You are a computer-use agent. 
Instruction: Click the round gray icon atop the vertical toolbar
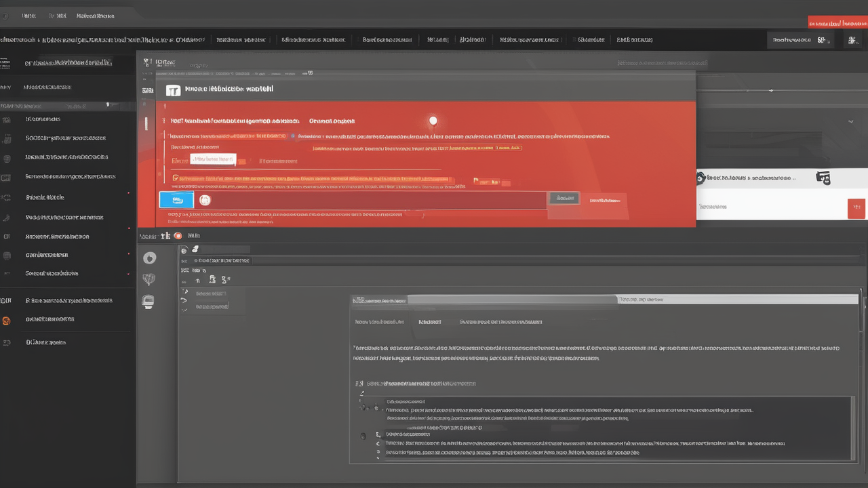(149, 258)
